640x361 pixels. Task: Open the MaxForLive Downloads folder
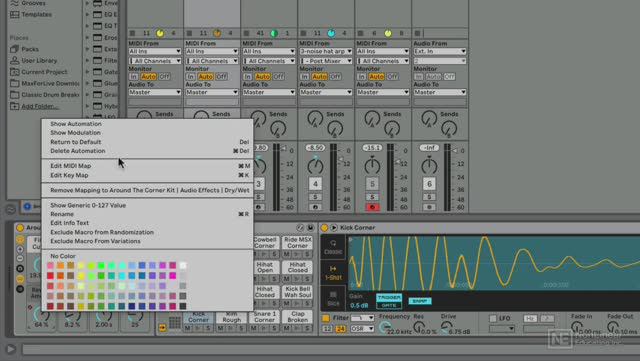click(44, 83)
